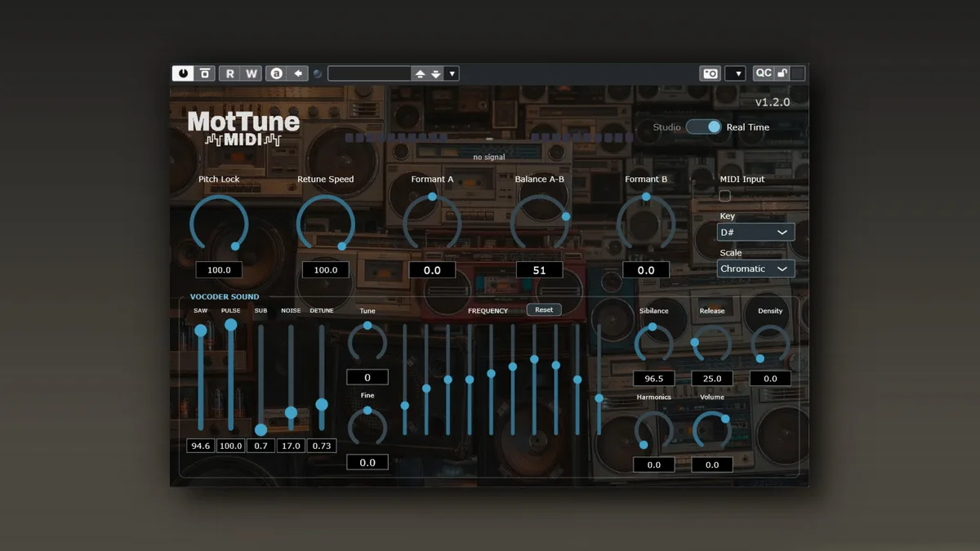Click the NOISE slider handle
This screenshot has width=980, height=551.
coord(291,413)
